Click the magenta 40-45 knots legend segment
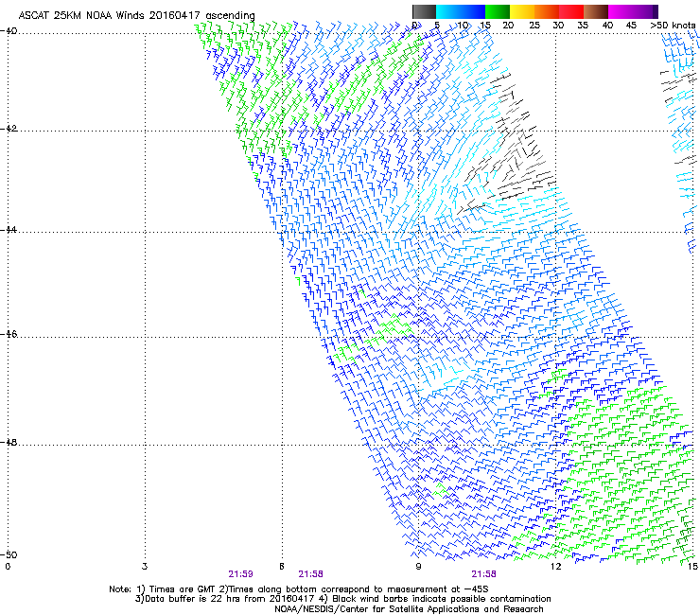This screenshot has height=615, width=700. coord(621,11)
